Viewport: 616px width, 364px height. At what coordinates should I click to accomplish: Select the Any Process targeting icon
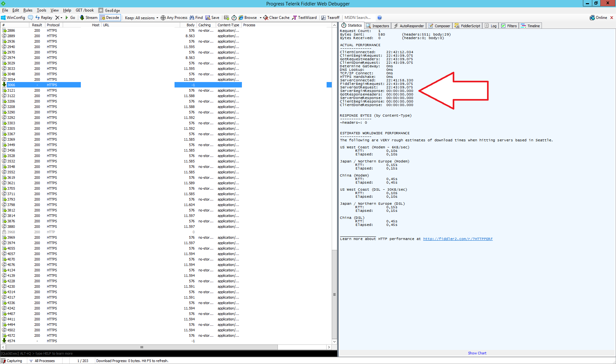pos(174,17)
